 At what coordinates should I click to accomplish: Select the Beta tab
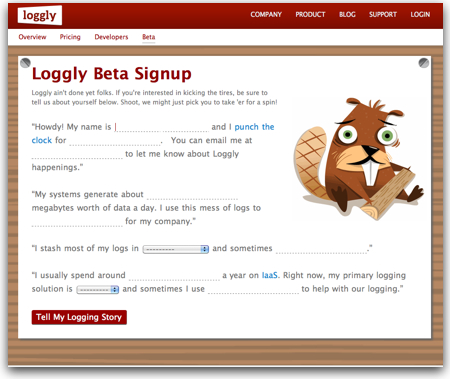coord(149,37)
